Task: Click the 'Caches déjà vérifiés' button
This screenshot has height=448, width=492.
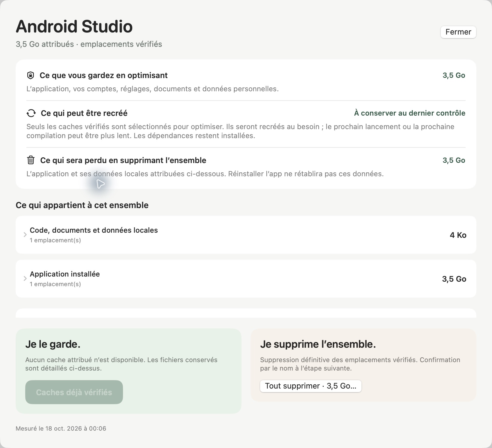Action: tap(74, 392)
